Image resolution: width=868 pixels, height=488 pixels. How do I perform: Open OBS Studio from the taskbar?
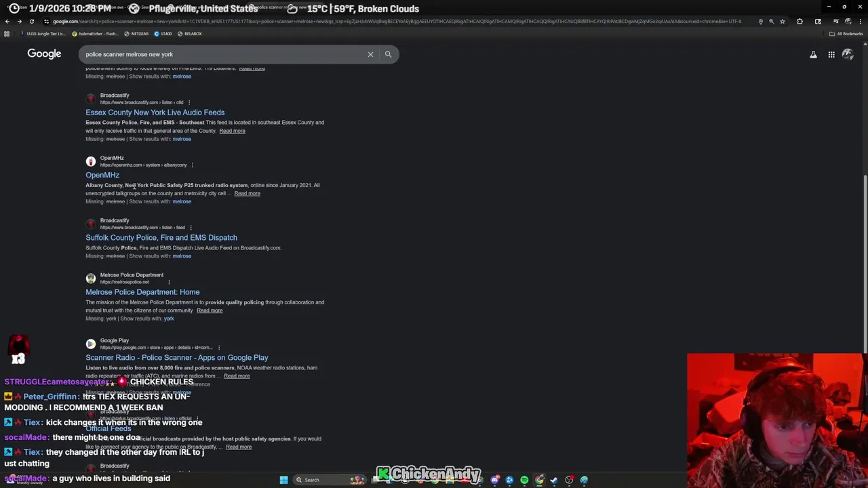pyautogui.click(x=569, y=480)
